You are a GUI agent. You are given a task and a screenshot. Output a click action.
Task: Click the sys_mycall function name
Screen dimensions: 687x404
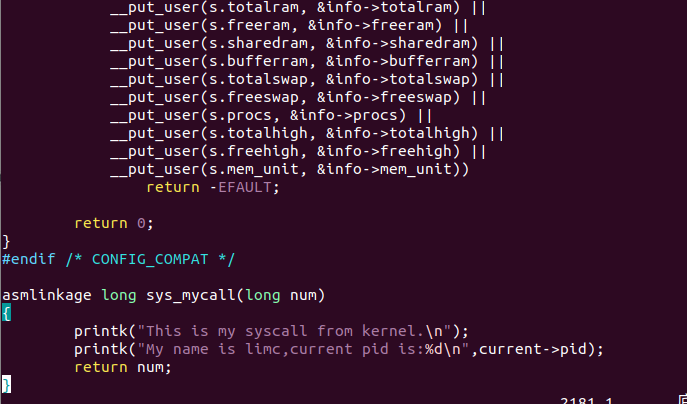click(190, 295)
